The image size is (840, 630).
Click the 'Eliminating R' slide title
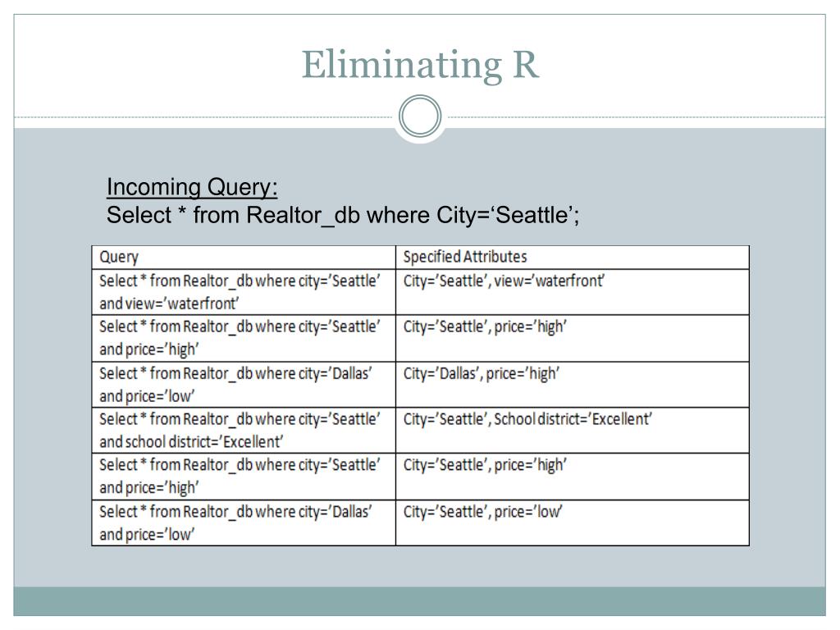tap(420, 65)
